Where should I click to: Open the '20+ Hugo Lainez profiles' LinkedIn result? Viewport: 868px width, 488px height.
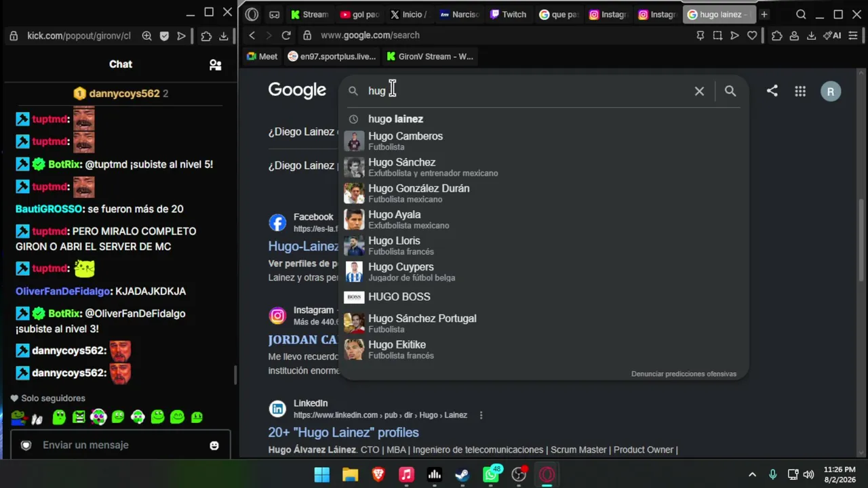[343, 432]
